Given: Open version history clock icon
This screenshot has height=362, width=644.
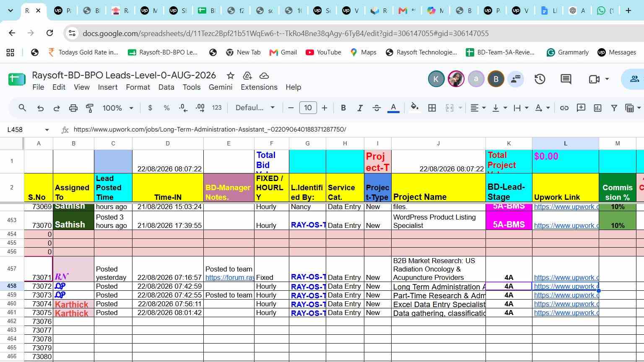Looking at the screenshot, I should coord(540,79).
